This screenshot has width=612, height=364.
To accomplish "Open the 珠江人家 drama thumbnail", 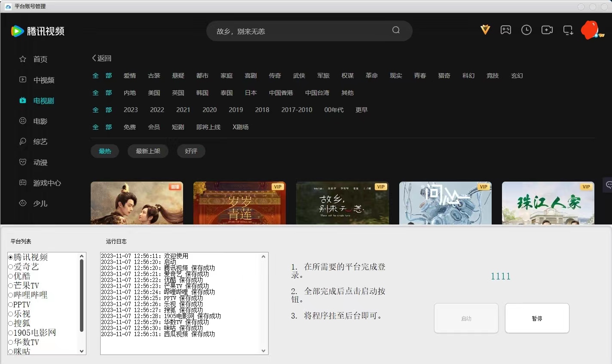I will 548,203.
